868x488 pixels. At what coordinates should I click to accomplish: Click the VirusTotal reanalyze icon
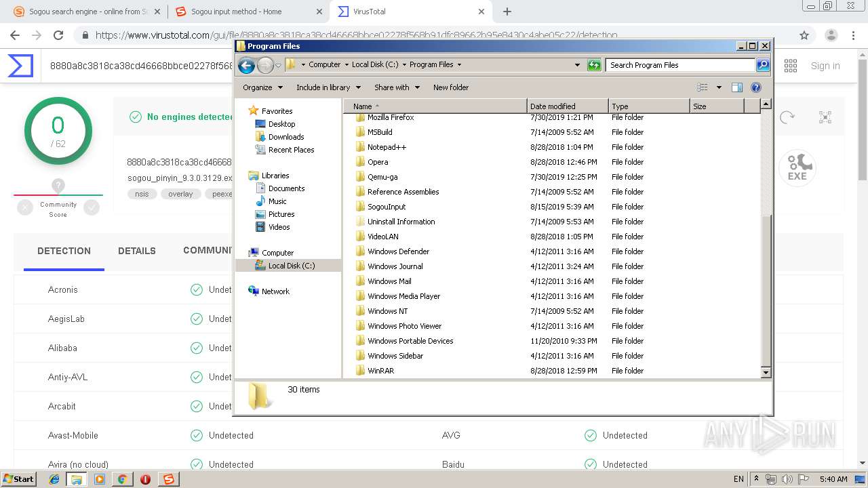click(787, 117)
